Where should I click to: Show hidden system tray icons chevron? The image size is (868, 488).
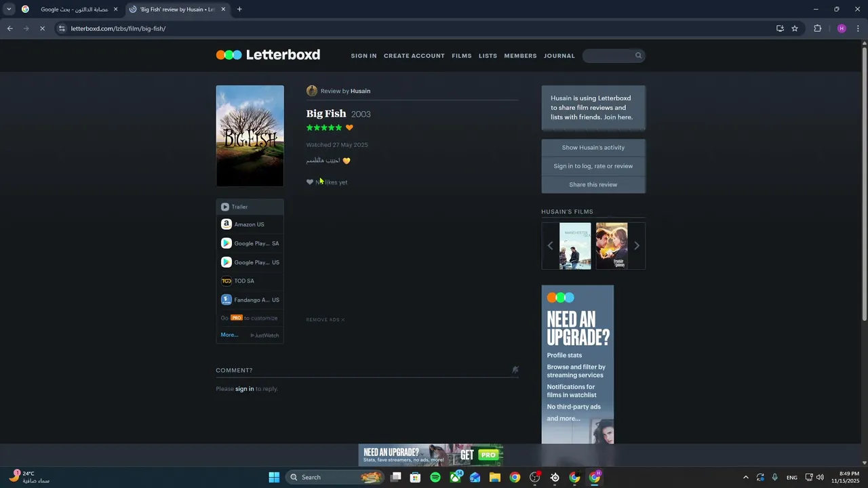point(746,477)
